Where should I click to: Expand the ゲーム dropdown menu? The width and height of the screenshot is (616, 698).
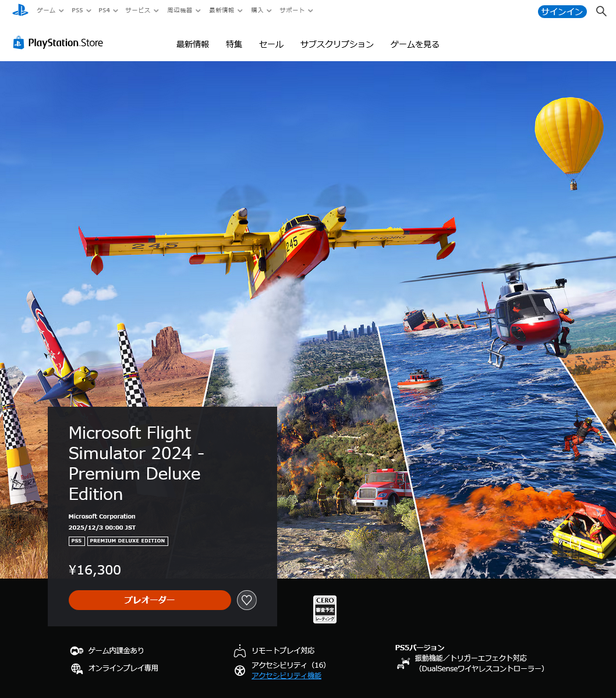click(x=50, y=10)
